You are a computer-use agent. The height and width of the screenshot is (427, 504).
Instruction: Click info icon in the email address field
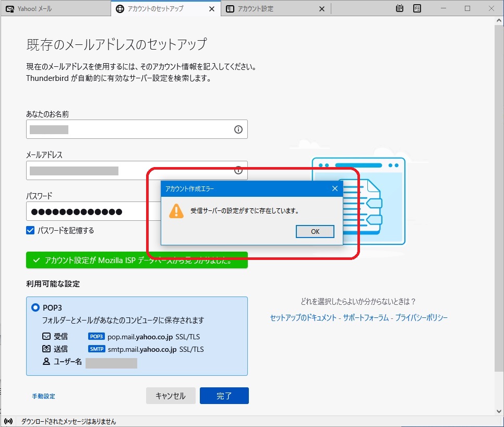tap(238, 170)
